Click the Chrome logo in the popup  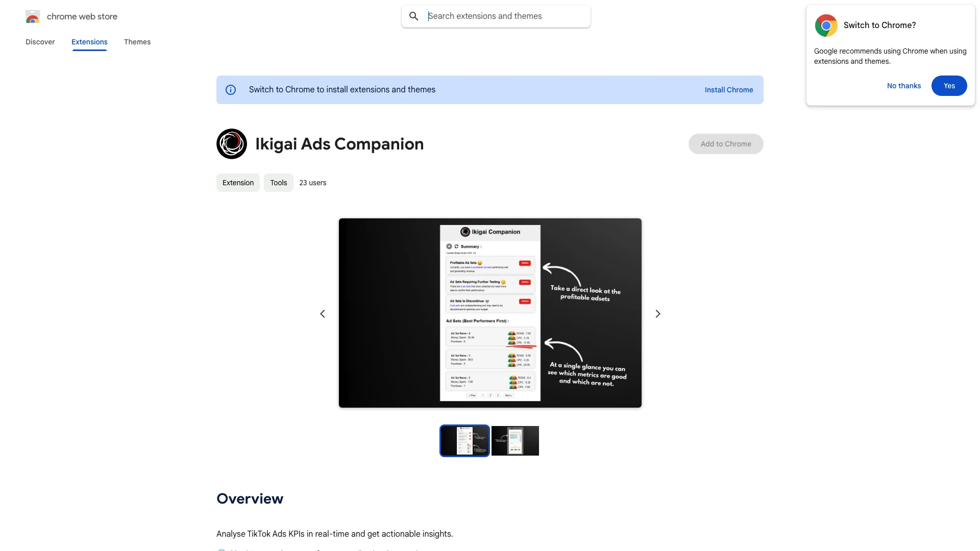click(826, 26)
